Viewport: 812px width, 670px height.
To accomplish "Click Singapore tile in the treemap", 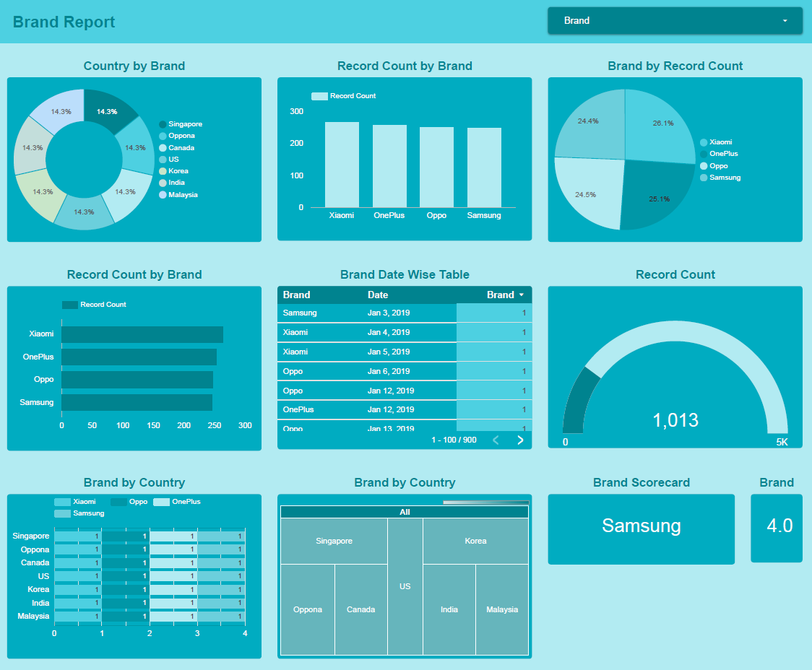I will click(334, 541).
